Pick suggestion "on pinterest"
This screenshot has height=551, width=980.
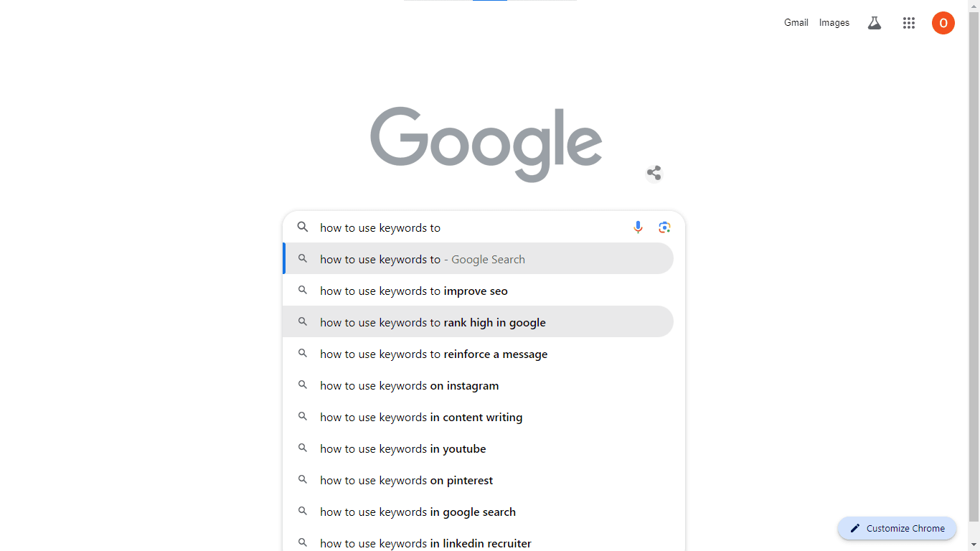pos(406,481)
